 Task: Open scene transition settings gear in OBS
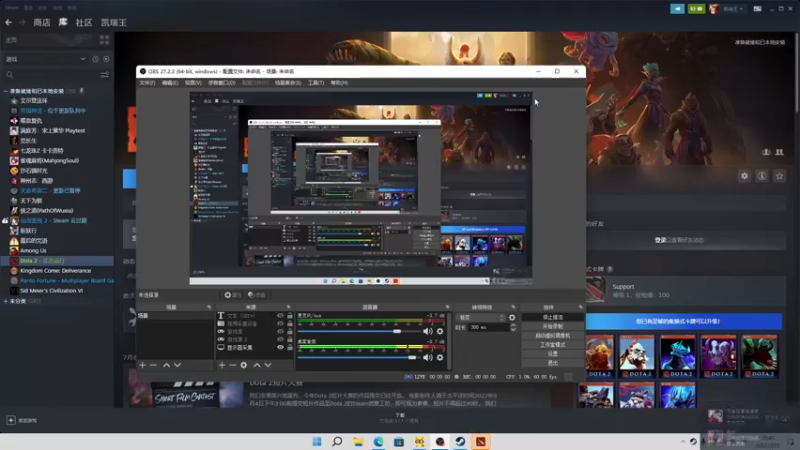512,317
